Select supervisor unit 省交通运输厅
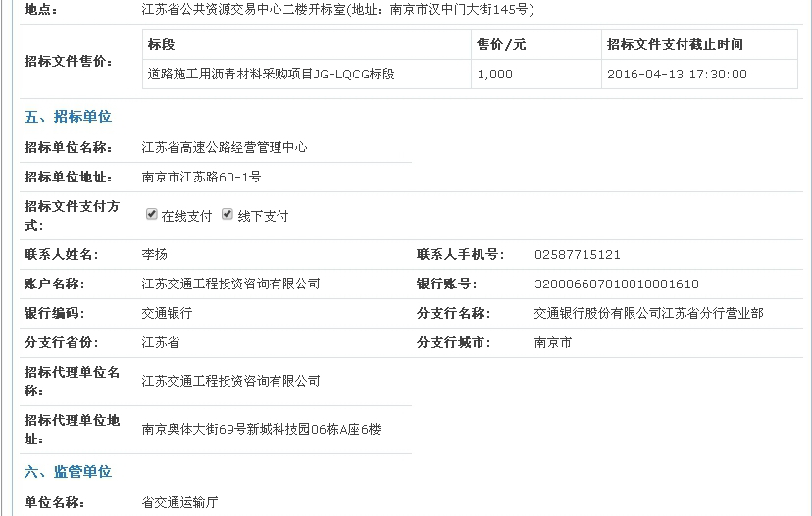Screen dimensions: 812x516 pos(179,502)
